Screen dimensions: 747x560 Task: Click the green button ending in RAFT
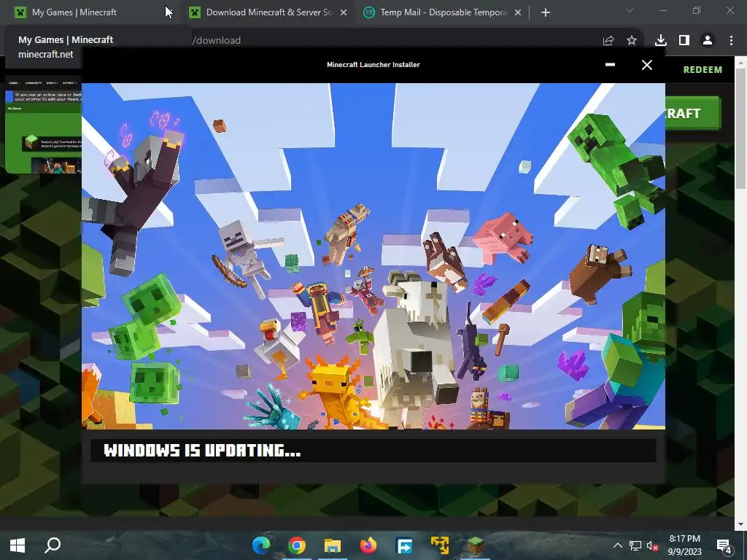coord(693,113)
